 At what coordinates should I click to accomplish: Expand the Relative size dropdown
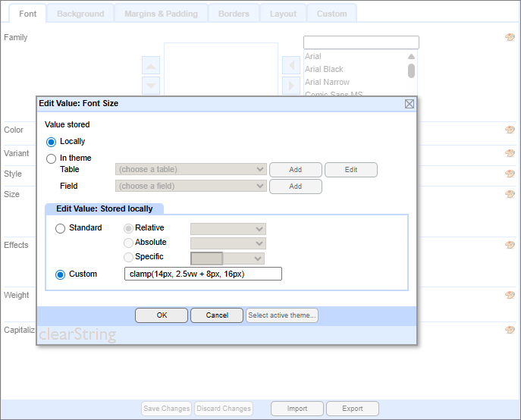(228, 229)
